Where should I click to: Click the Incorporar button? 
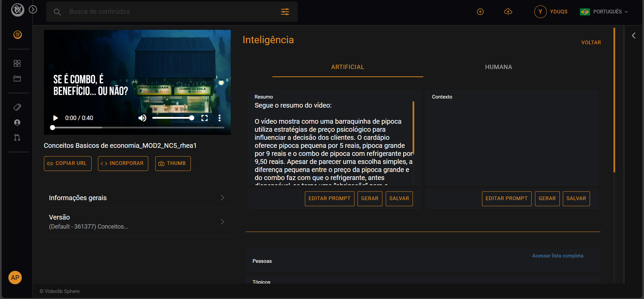pyautogui.click(x=123, y=164)
